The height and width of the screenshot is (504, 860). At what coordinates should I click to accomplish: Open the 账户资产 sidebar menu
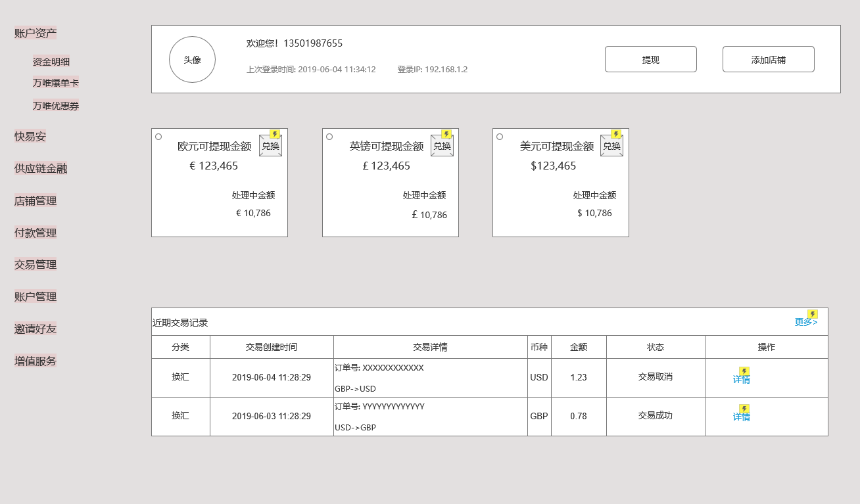(36, 34)
